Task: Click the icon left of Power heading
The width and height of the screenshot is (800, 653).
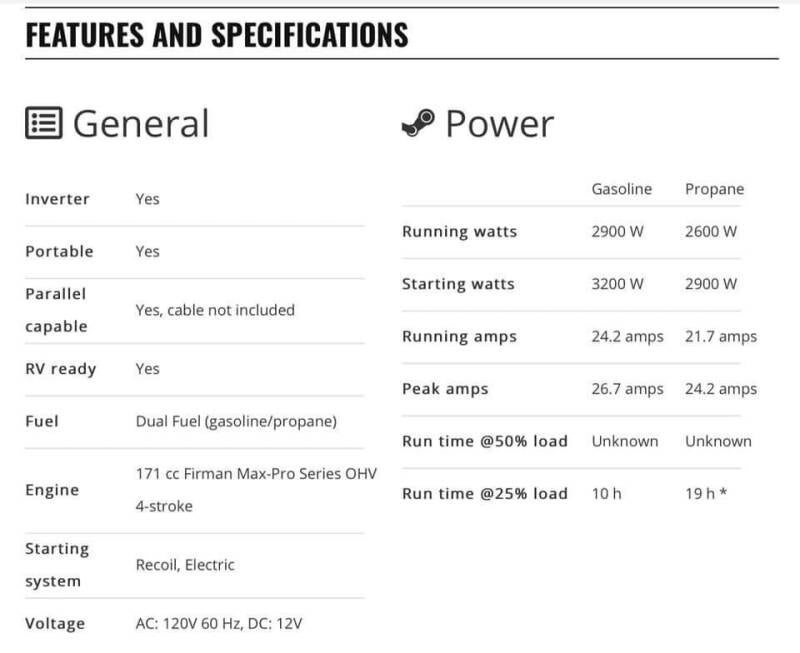Action: coord(417,124)
